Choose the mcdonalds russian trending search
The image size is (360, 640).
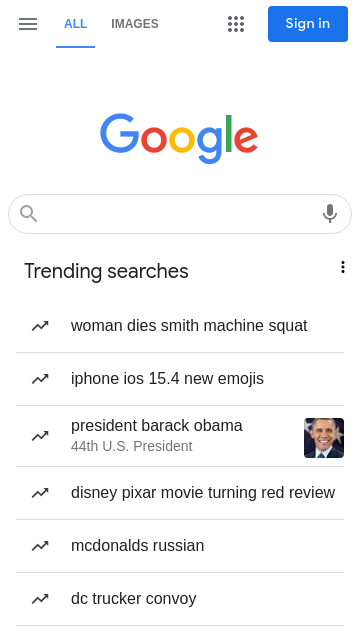pyautogui.click(x=180, y=546)
